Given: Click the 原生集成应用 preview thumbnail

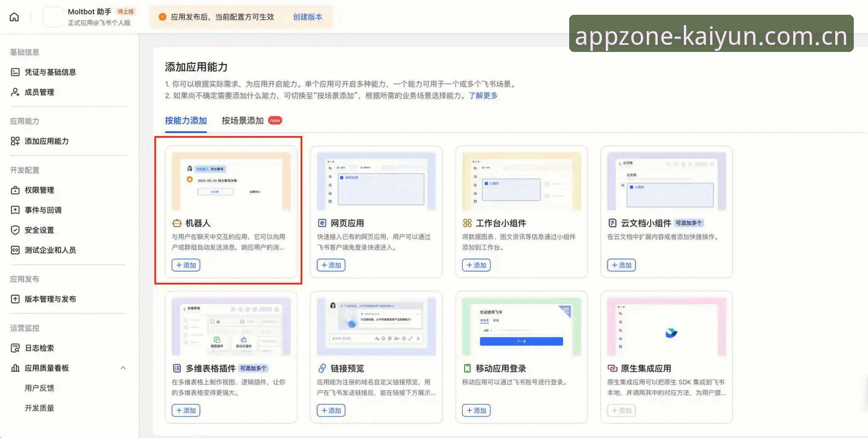Looking at the screenshot, I should tap(667, 327).
